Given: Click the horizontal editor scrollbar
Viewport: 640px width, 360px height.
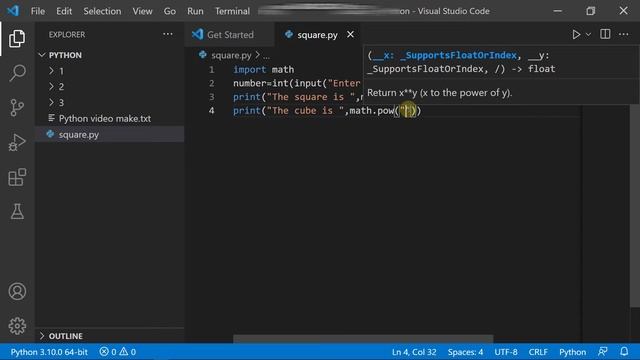Looking at the screenshot, I should pos(363,338).
